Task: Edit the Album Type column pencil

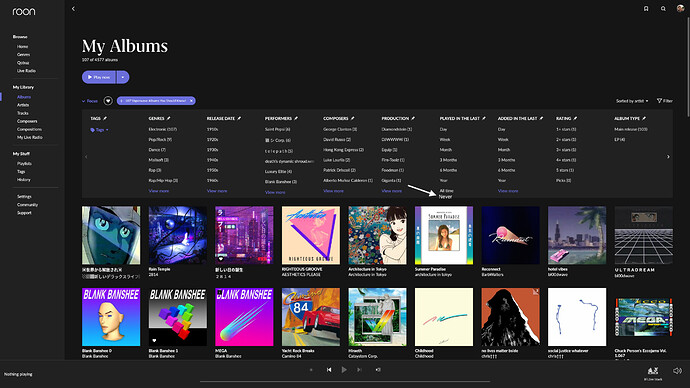Action: click(644, 118)
